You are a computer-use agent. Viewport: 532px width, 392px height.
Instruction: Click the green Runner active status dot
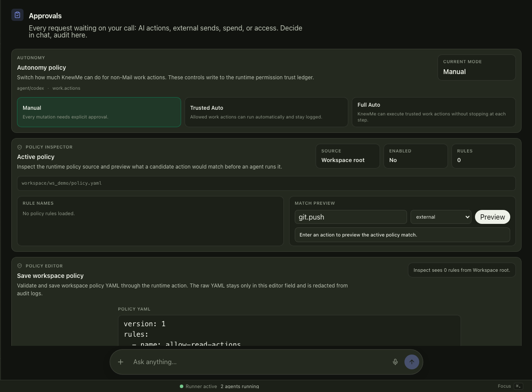pyautogui.click(x=182, y=386)
